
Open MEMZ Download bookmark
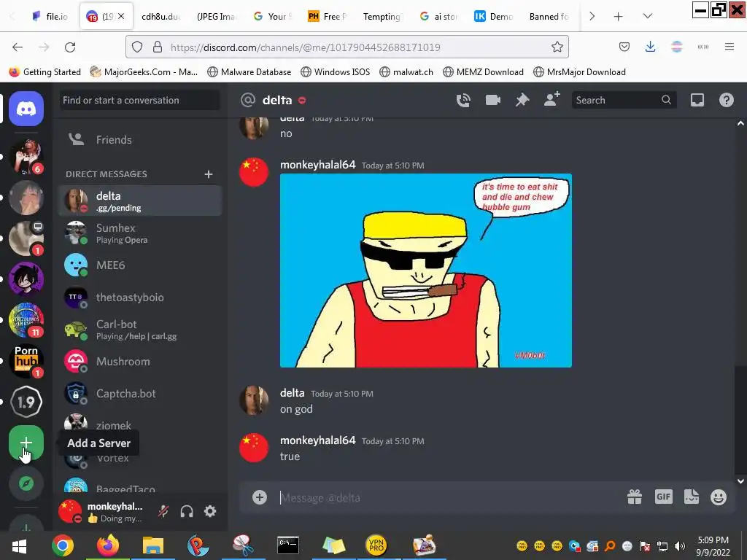[x=483, y=72]
